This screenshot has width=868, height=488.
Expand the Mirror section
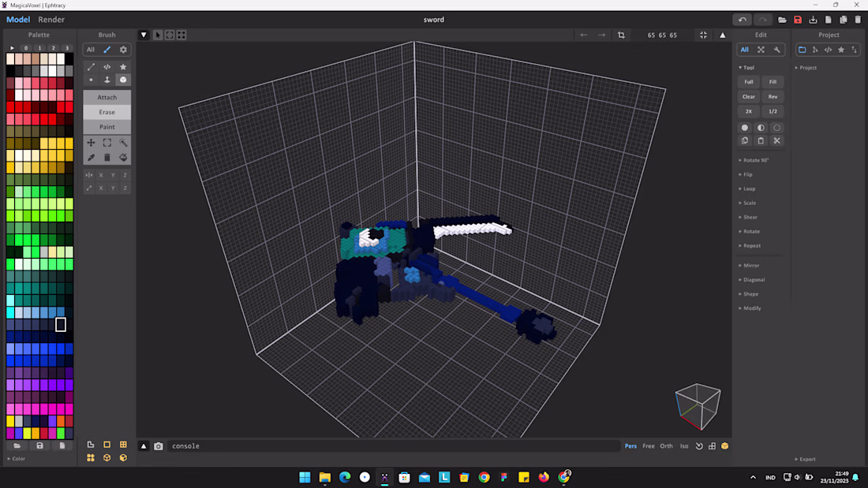(749, 266)
